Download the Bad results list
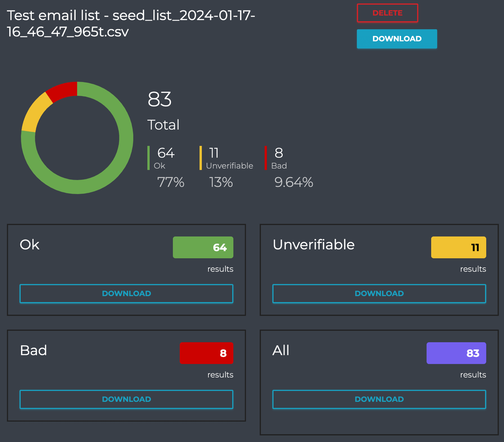The image size is (504, 442). (126, 399)
